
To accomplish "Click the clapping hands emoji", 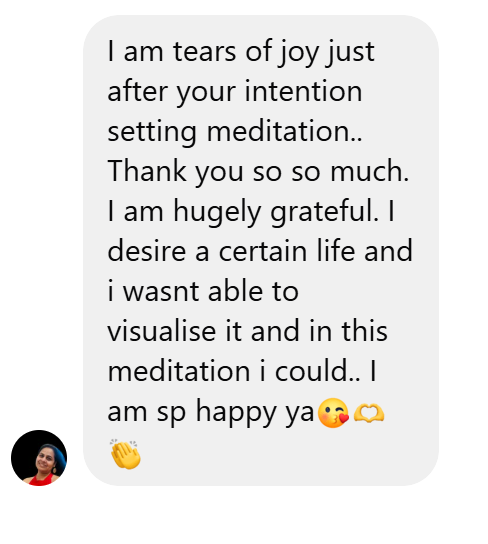I will pyautogui.click(x=125, y=454).
